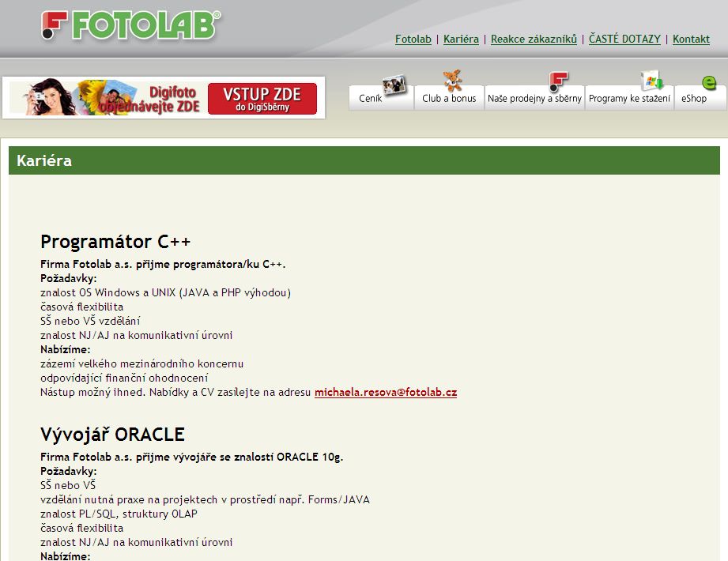Click the red VSTUP ZDE button

[x=262, y=98]
